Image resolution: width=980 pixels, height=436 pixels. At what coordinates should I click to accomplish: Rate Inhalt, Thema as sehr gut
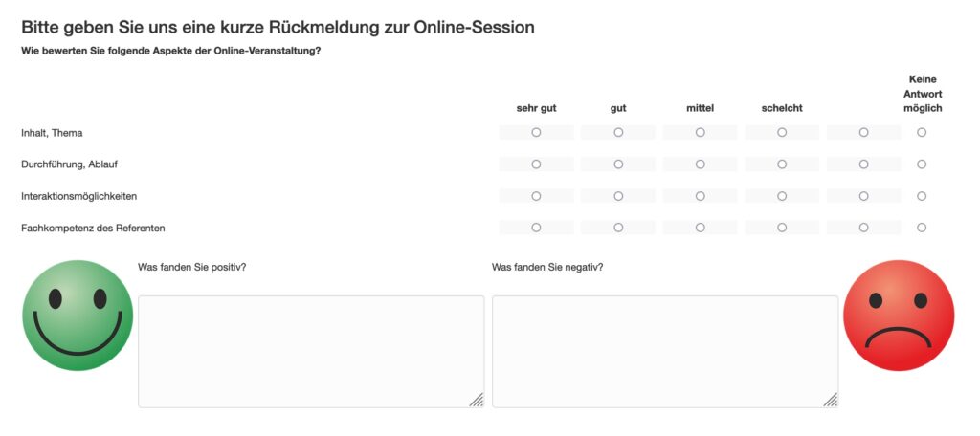point(536,132)
